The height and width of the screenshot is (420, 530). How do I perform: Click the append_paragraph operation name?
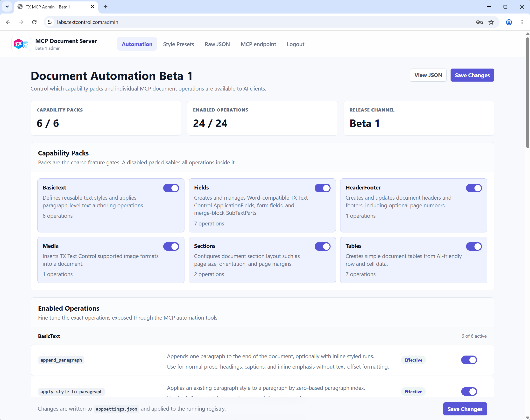point(61,360)
